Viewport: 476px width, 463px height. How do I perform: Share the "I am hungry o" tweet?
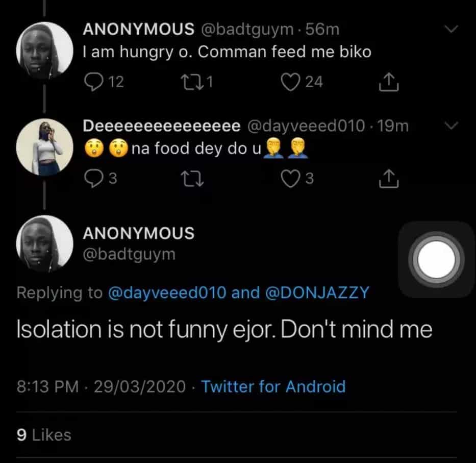pyautogui.click(x=388, y=82)
